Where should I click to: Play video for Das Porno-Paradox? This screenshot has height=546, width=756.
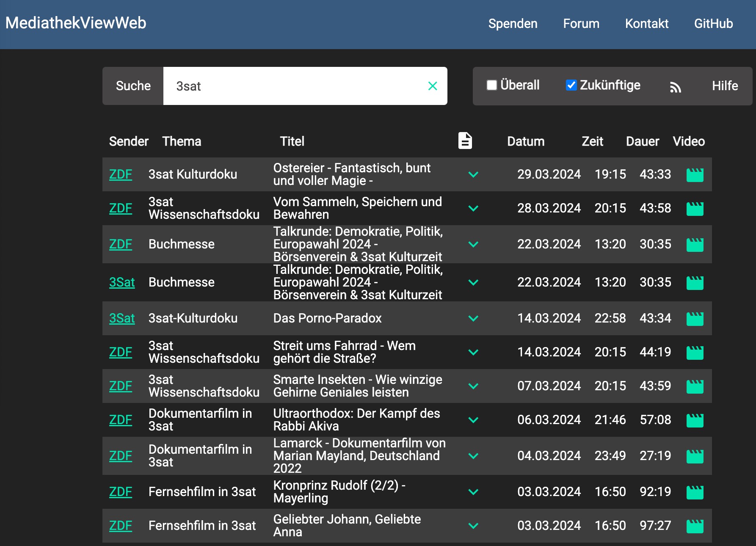point(695,319)
